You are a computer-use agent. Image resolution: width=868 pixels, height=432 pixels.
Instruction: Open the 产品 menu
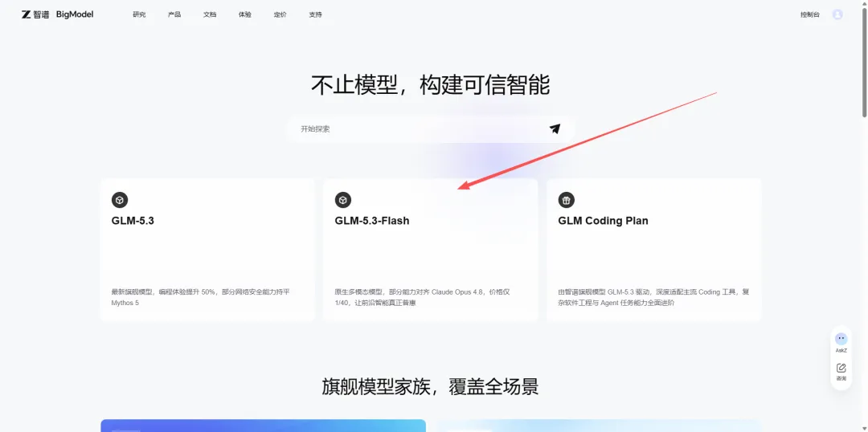click(x=174, y=15)
